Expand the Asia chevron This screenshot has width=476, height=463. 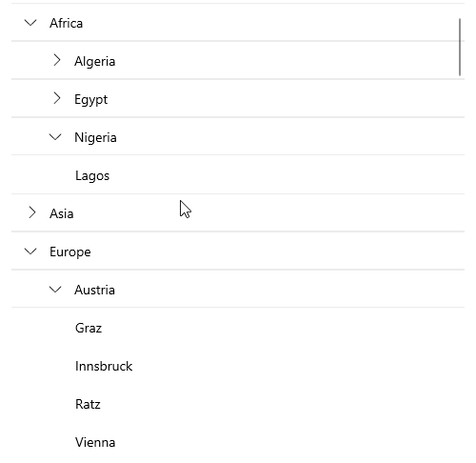coord(32,212)
